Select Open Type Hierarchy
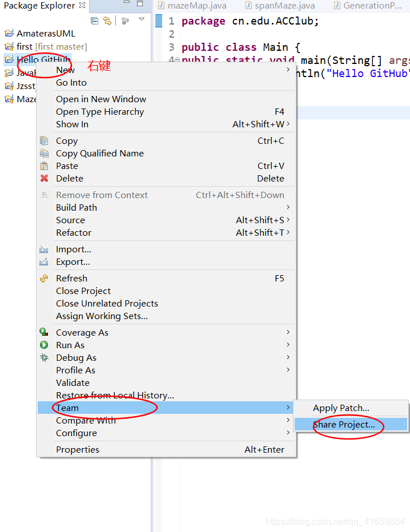Viewport: 410px width, 532px height. [x=167, y=112]
